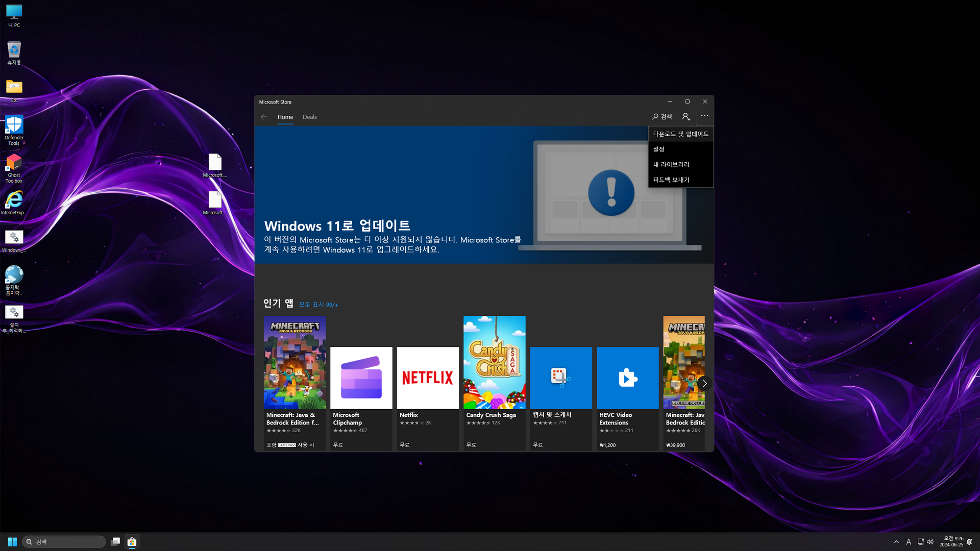Image resolution: width=980 pixels, height=551 pixels.
Task: Choose 내 라이브러리 in the menu
Action: pyautogui.click(x=671, y=164)
